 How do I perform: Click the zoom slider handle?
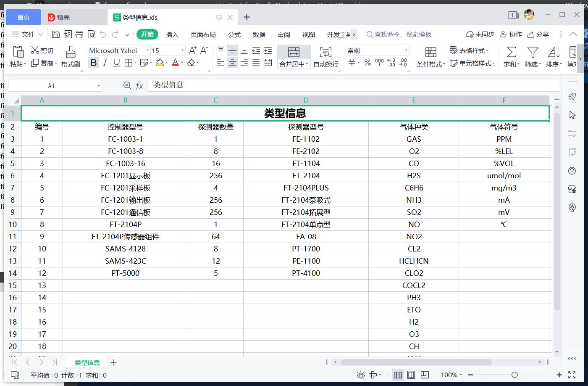coord(514,375)
